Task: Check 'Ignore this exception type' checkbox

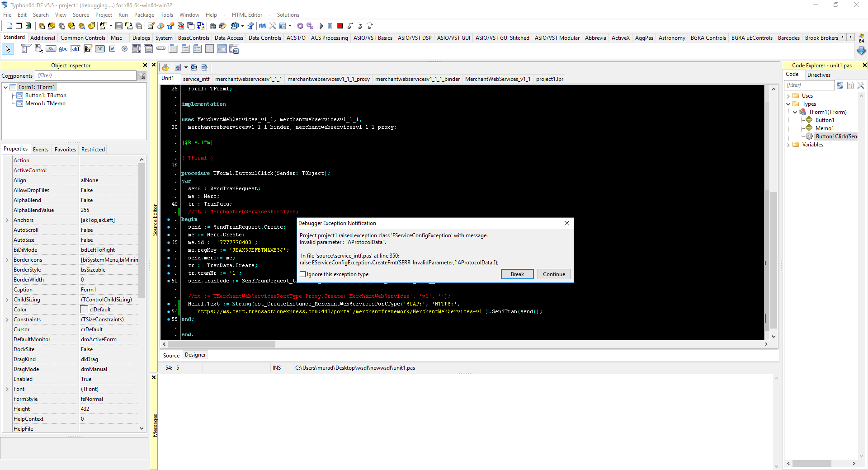Action: pos(303,274)
